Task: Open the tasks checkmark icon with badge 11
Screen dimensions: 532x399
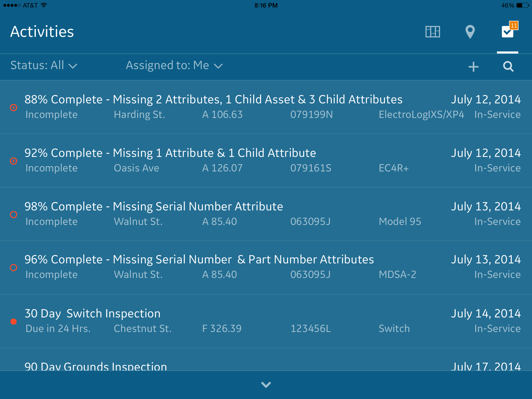Action: point(507,32)
